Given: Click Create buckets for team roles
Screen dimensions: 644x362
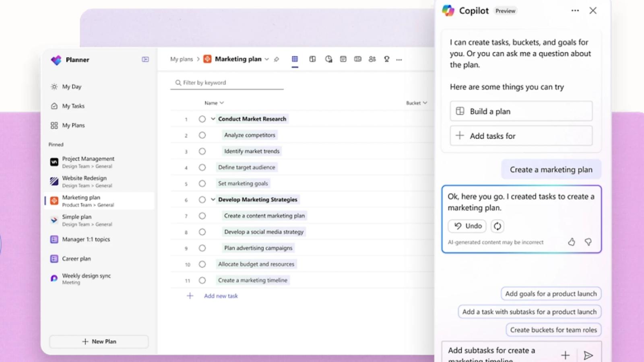Looking at the screenshot, I should pos(553,330).
